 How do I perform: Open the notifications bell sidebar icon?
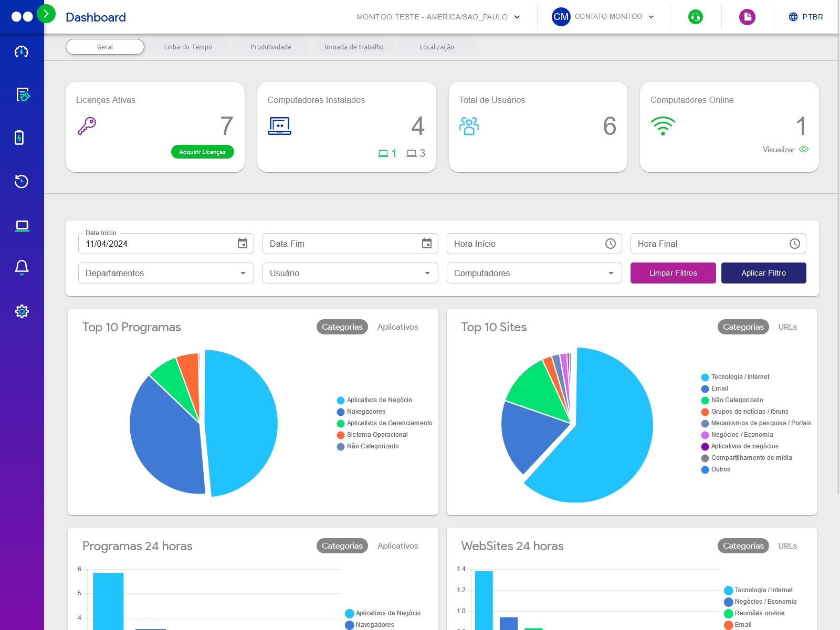coord(22,268)
